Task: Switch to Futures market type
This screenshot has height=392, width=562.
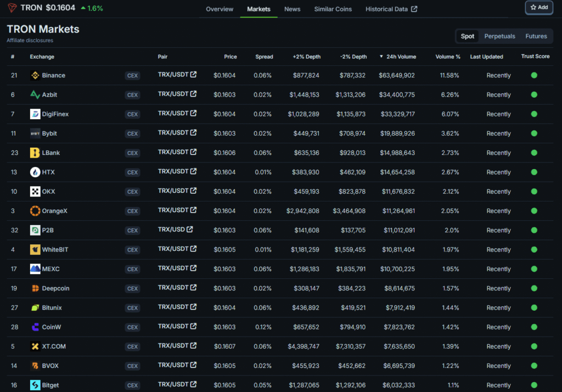Action: click(536, 36)
